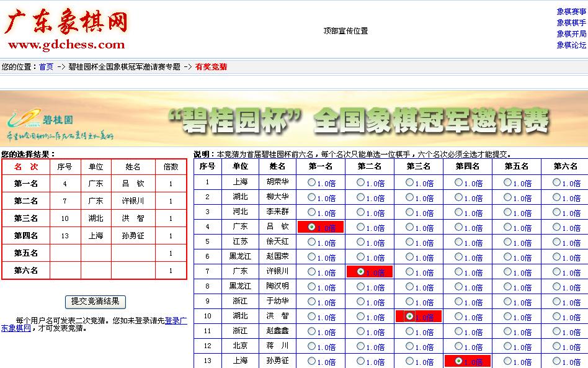Select 赵鑫鑫 for 第五名
This screenshot has height=368, width=588.
point(507,331)
